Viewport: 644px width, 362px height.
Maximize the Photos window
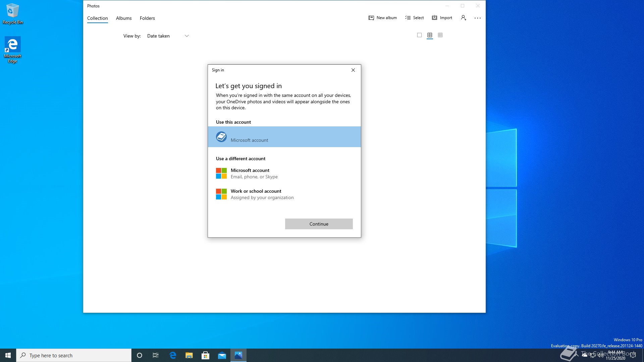click(463, 6)
